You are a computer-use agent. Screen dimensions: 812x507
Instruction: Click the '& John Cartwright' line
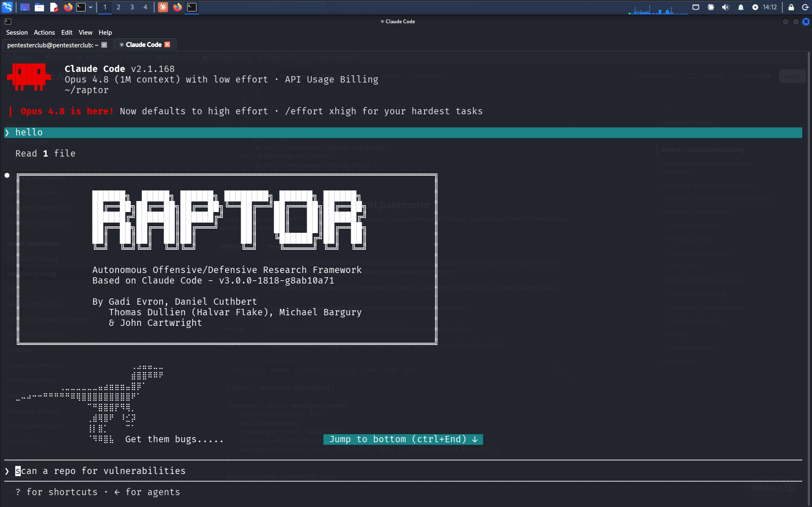tap(155, 323)
